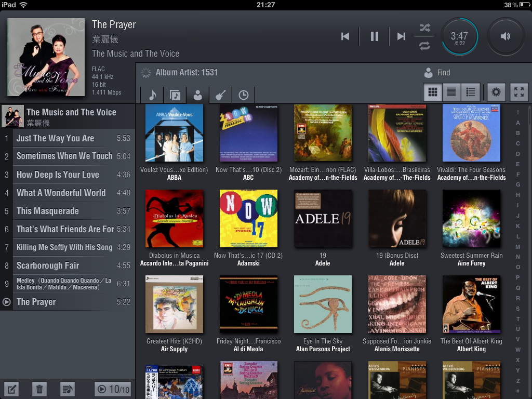Open Sweetest Summer Rain by Aine Furey
Screen dimensions: 532x399
471,219
